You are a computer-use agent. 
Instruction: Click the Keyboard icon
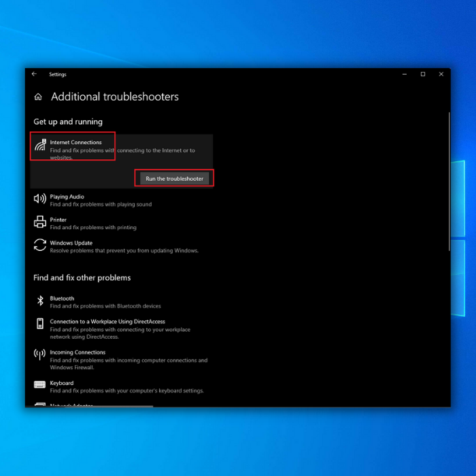pos(39,385)
